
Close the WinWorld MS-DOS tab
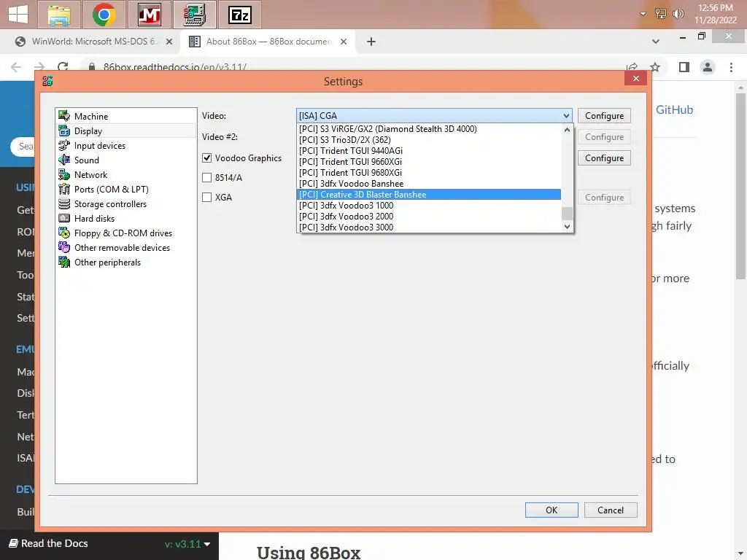(x=169, y=42)
